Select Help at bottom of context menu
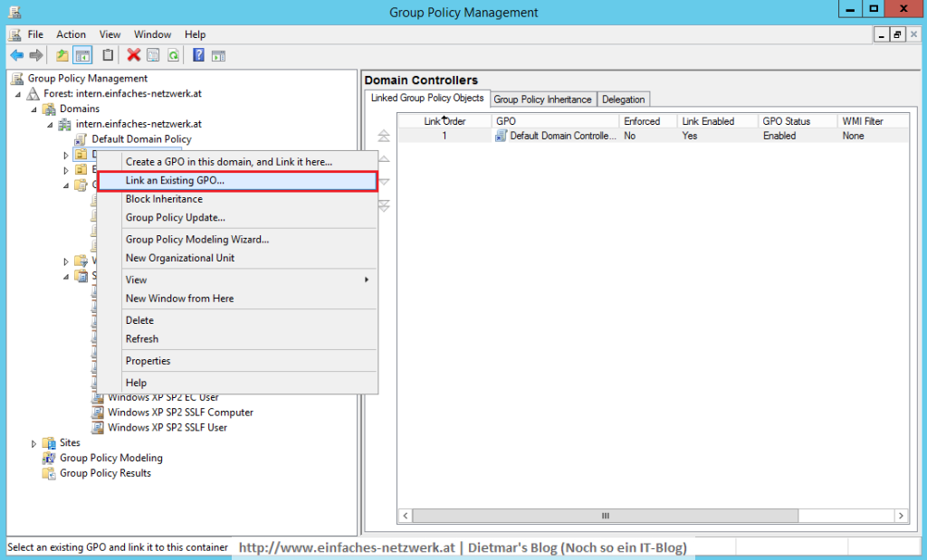The height and width of the screenshot is (560, 927). [x=237, y=383]
